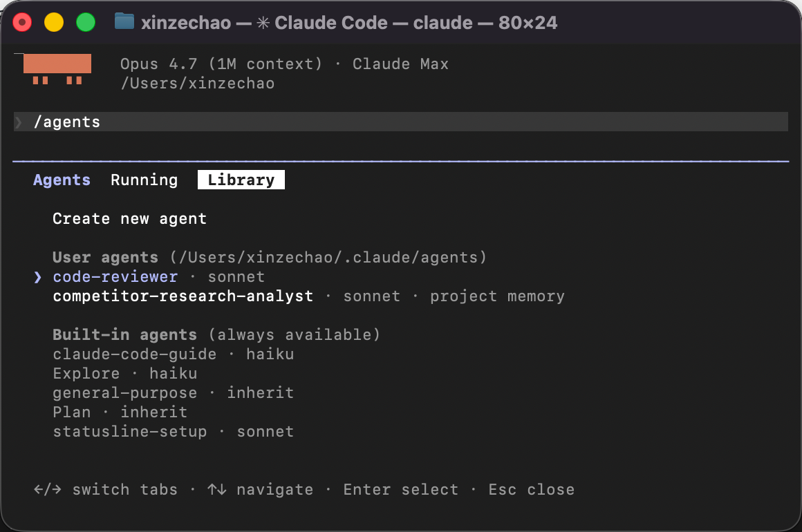Switch to the Library tab
Image resolution: width=802 pixels, height=532 pixels.
pyautogui.click(x=241, y=180)
